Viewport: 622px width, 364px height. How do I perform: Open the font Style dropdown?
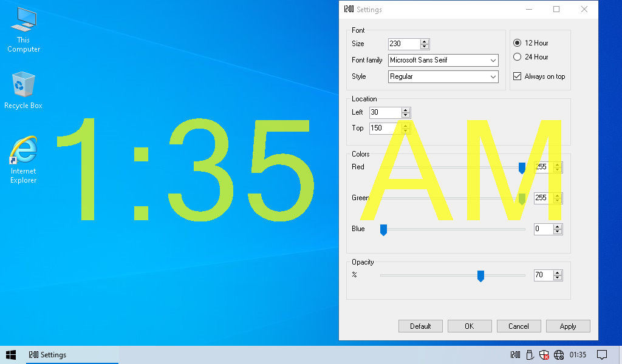coord(493,76)
